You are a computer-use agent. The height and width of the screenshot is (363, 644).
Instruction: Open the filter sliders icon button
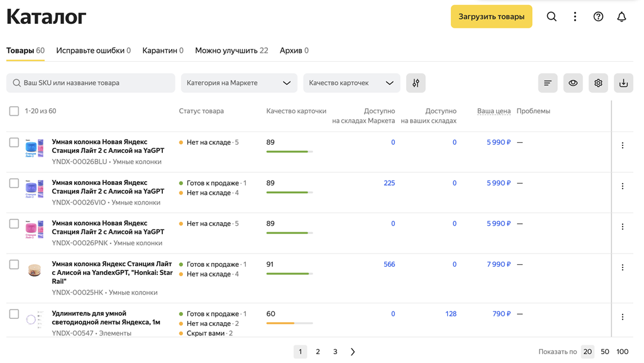coord(416,83)
